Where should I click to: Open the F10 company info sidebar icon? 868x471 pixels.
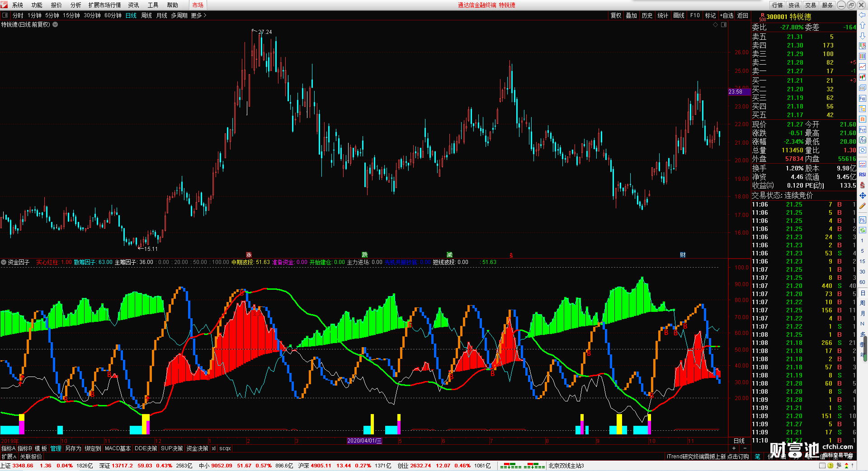863,99
